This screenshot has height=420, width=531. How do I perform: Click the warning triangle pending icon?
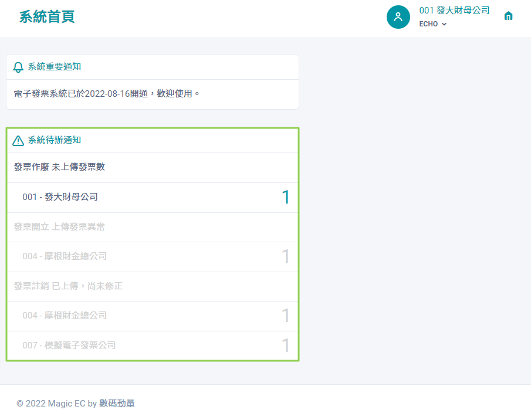coord(18,140)
